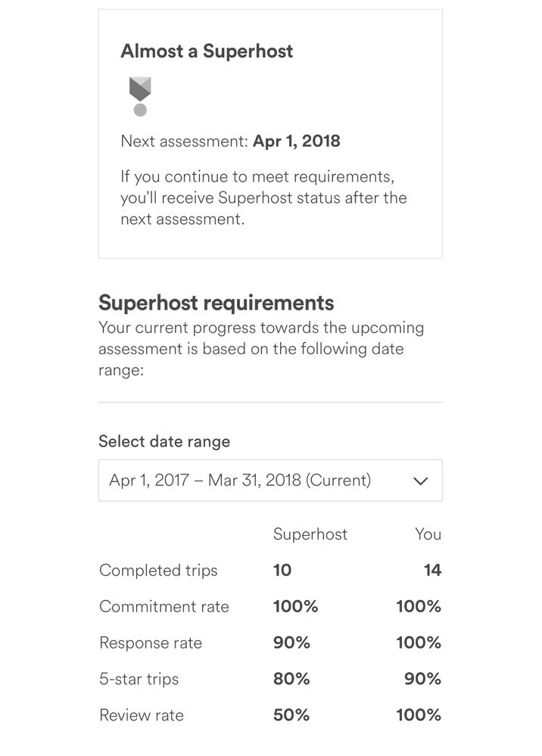
Task: Click the Almost a Superhost heading
Action: [207, 51]
